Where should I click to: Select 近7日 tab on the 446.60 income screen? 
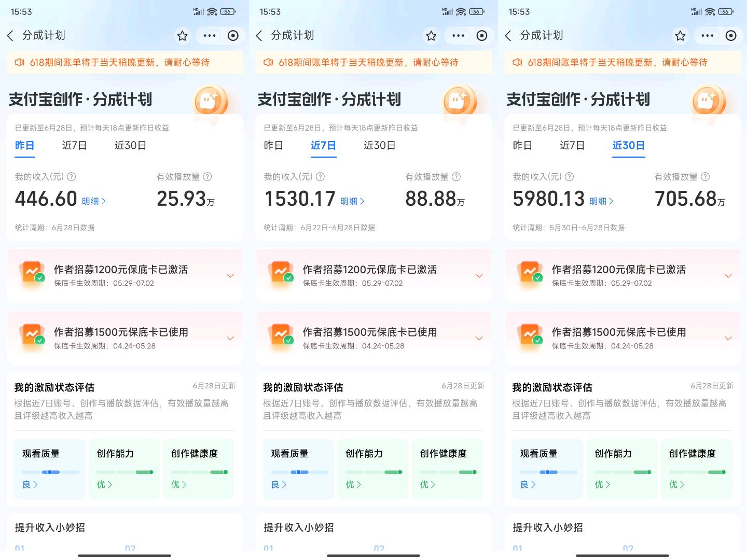[74, 146]
